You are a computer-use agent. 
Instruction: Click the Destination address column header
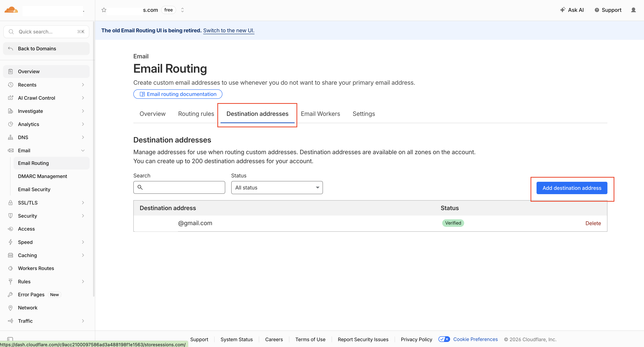(168, 208)
